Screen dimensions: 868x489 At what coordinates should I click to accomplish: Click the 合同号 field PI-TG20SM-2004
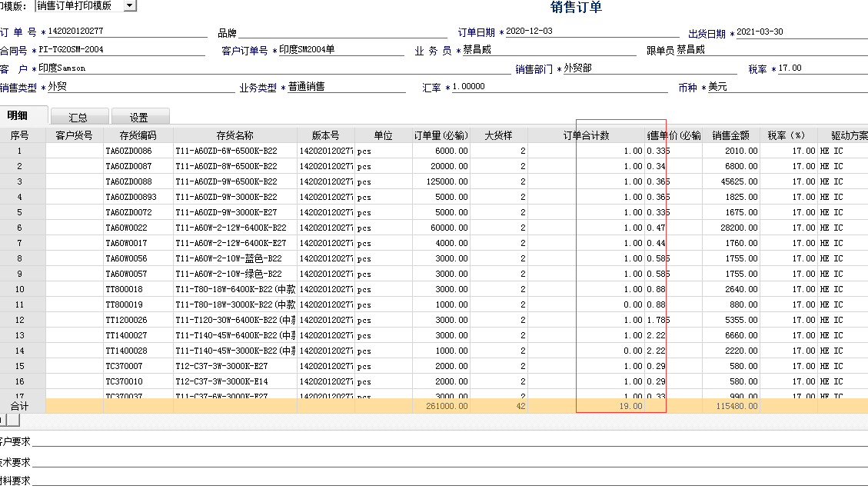121,50
